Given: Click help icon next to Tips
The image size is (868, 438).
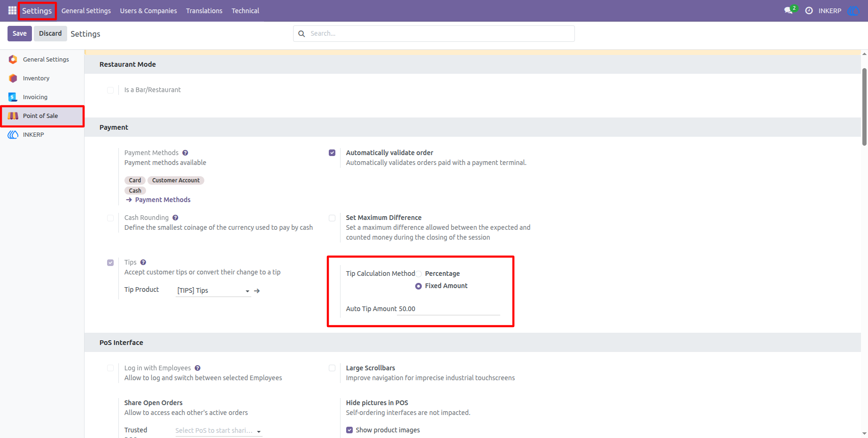Looking at the screenshot, I should pyautogui.click(x=143, y=262).
